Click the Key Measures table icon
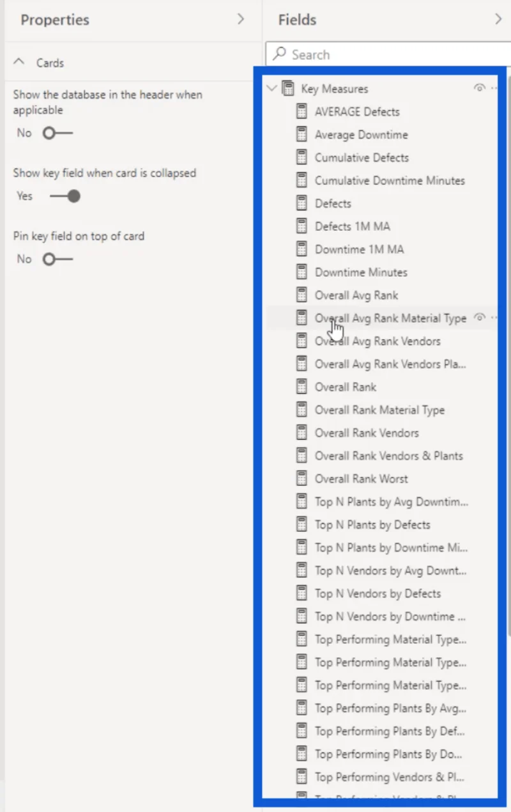Image resolution: width=511 pixels, height=812 pixels. (x=288, y=88)
